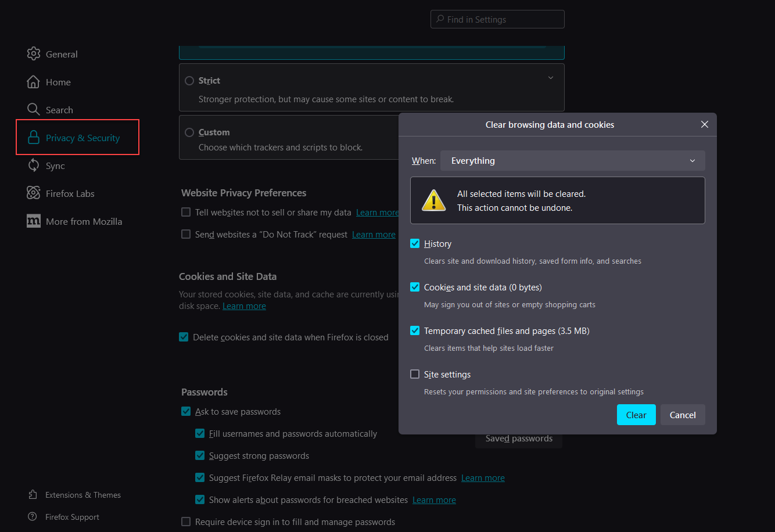Click the General gear icon in sidebar
Image resolution: width=775 pixels, height=532 pixels.
coord(33,54)
